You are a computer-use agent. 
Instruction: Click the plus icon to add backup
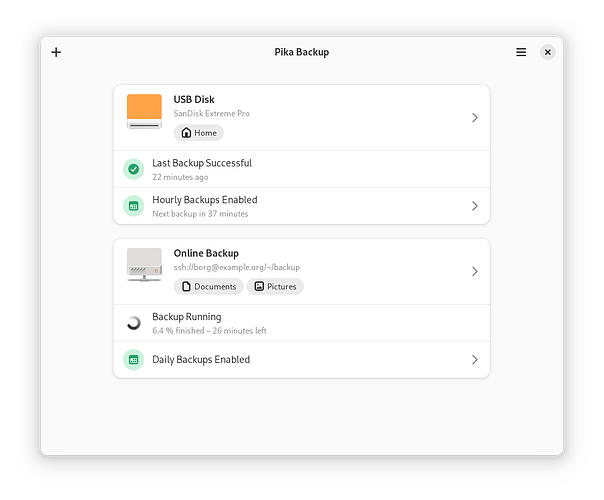(56, 53)
